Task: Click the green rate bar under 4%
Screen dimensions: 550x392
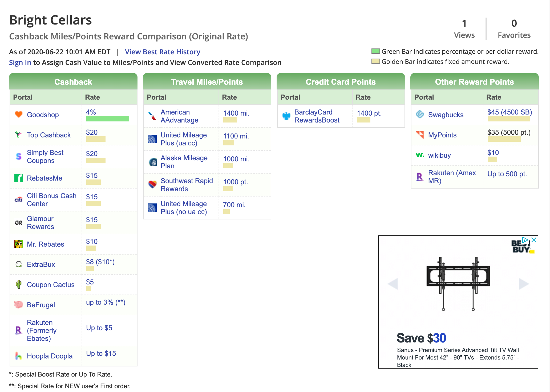Action: [x=108, y=119]
